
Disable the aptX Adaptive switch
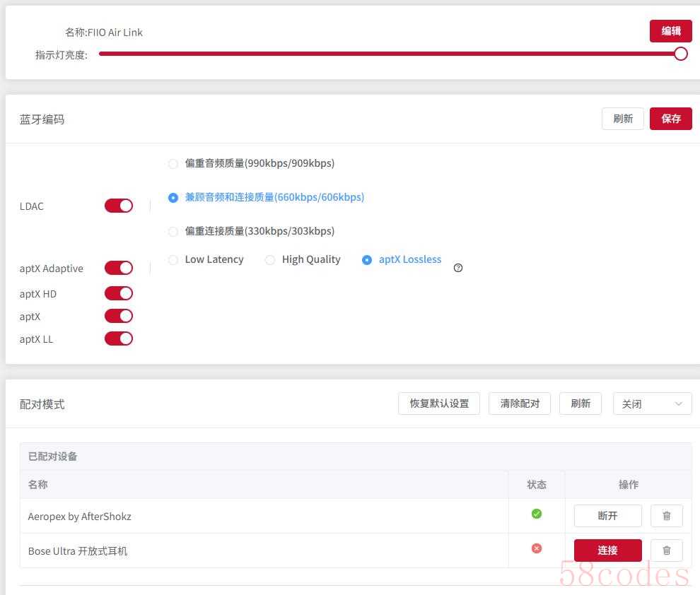[x=119, y=268]
